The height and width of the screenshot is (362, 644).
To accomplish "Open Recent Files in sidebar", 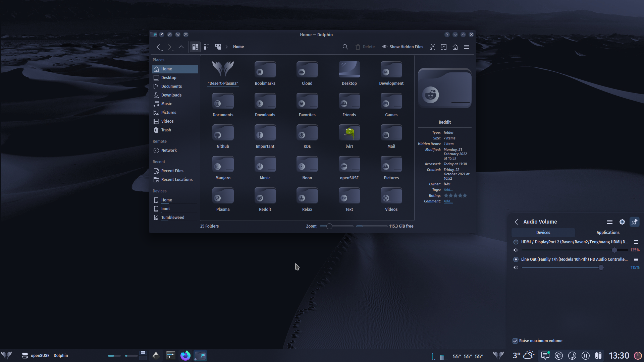I will pos(175,171).
